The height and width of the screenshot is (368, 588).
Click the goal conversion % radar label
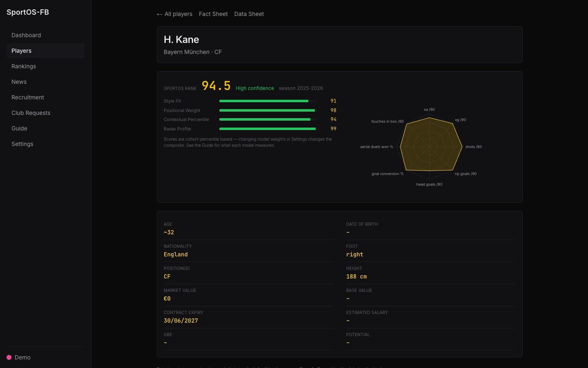(x=388, y=174)
